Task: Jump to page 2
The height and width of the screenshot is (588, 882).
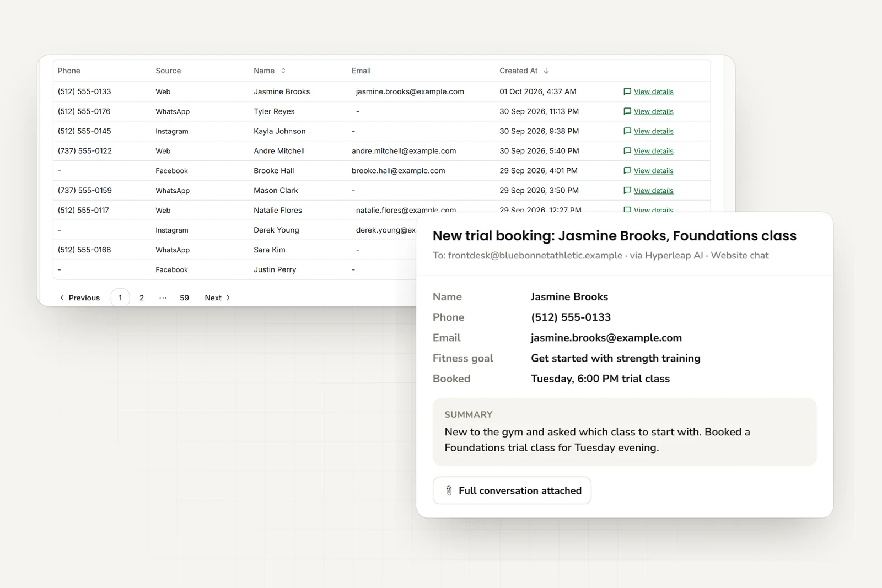Action: tap(142, 298)
